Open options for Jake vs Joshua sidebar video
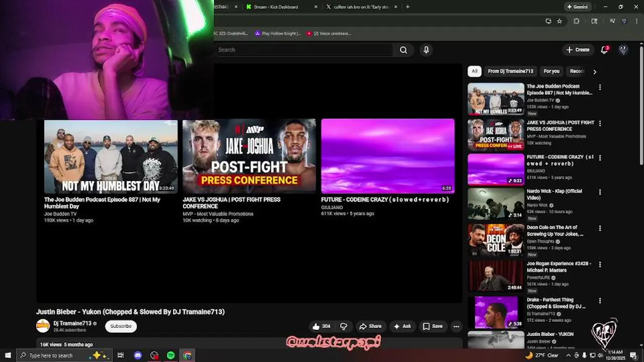 pos(599,124)
